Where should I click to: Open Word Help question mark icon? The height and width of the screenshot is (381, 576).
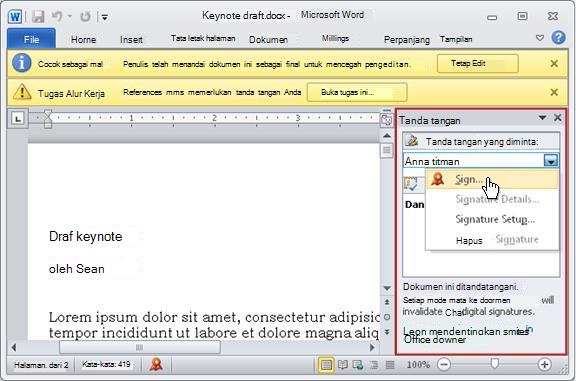click(558, 37)
